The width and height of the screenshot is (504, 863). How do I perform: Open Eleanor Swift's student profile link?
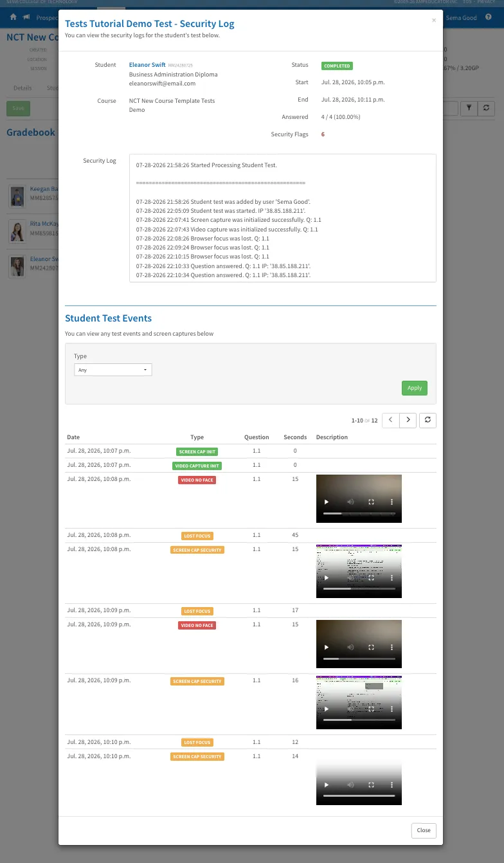tap(147, 65)
